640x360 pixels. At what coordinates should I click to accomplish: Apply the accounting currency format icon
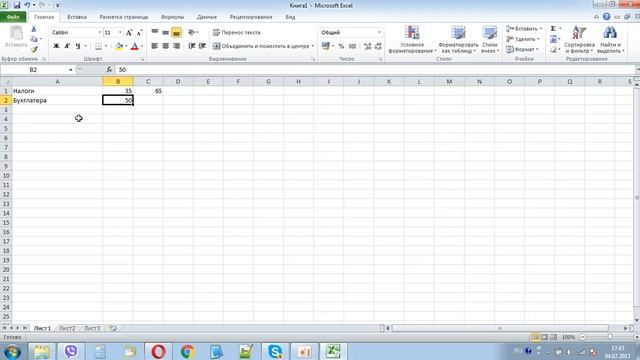pyautogui.click(x=325, y=46)
